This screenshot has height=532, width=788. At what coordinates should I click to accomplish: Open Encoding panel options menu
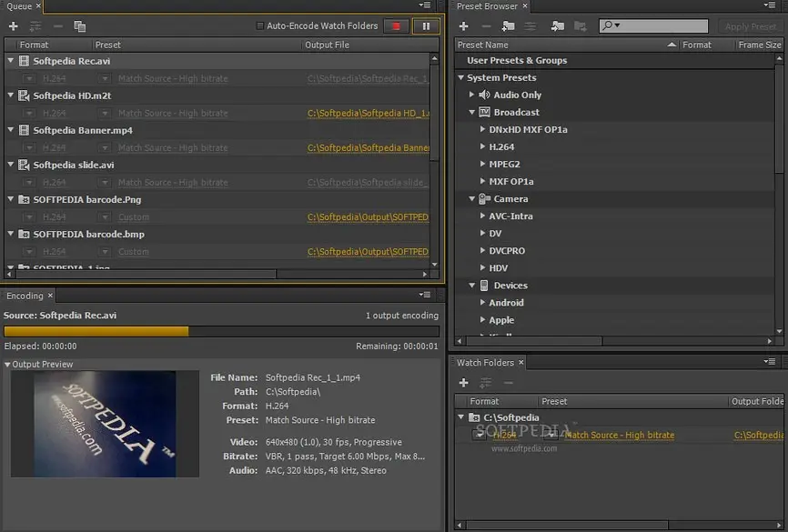pos(425,295)
